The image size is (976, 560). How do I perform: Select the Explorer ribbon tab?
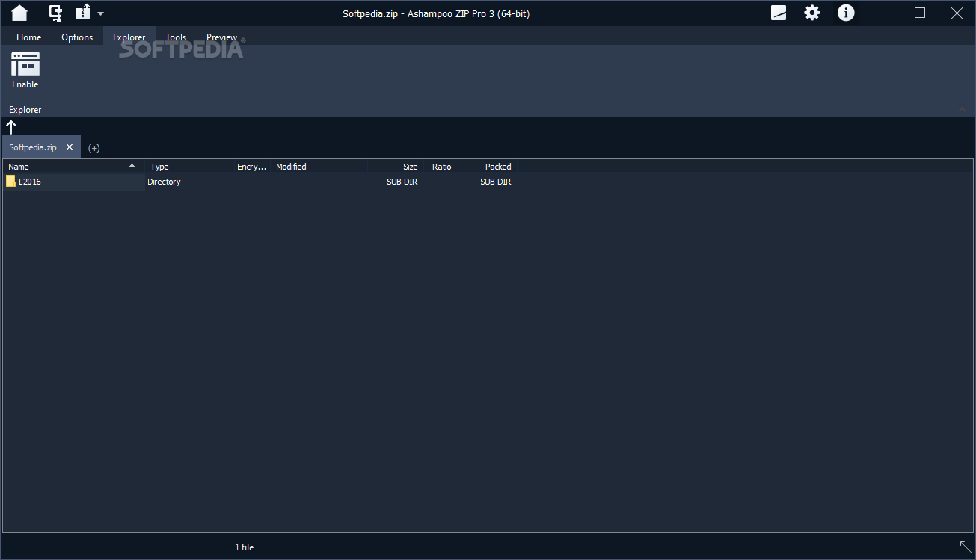129,37
